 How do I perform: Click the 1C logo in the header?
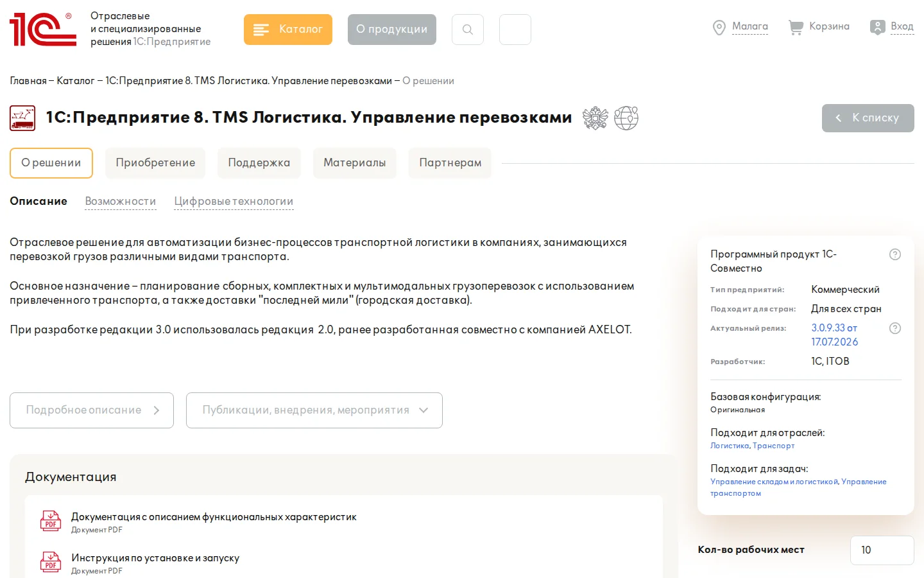pos(43,30)
